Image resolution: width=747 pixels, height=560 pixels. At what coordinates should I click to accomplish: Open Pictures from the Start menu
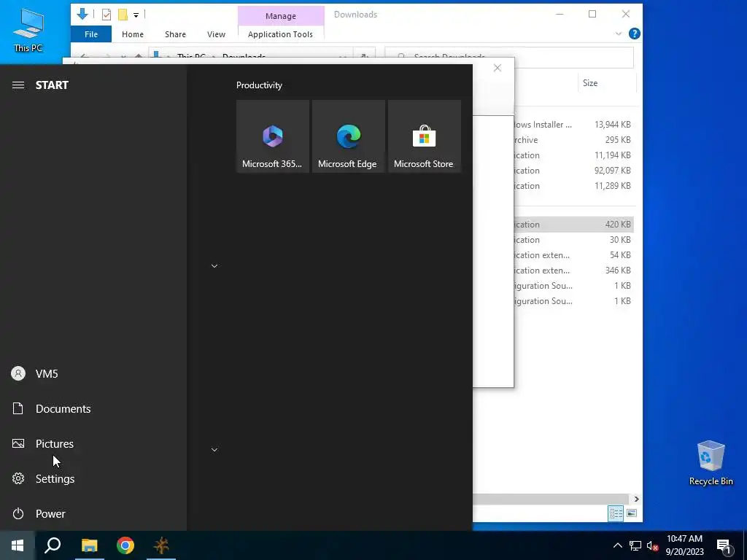[93, 444]
